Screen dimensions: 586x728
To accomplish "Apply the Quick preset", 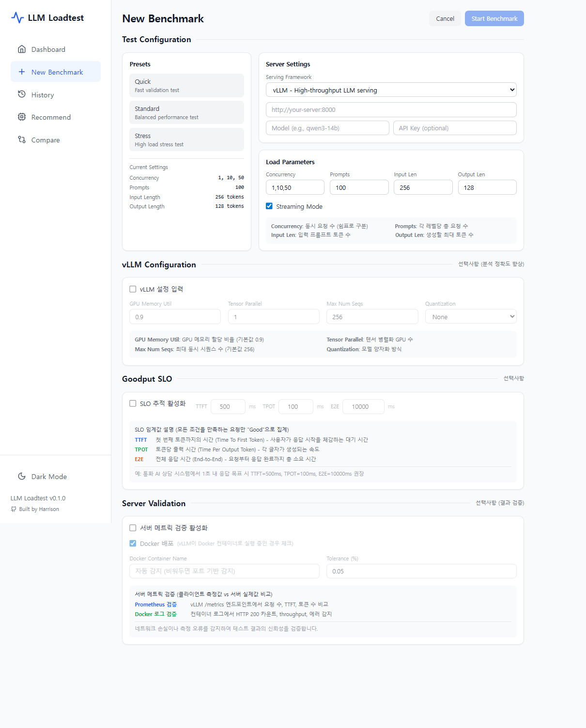I will [186, 85].
